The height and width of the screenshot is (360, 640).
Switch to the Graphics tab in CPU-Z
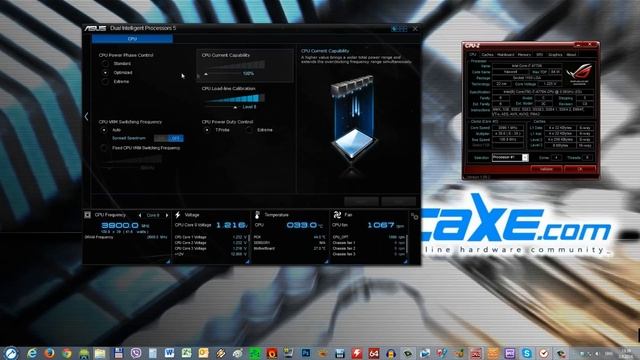pyautogui.click(x=556, y=54)
